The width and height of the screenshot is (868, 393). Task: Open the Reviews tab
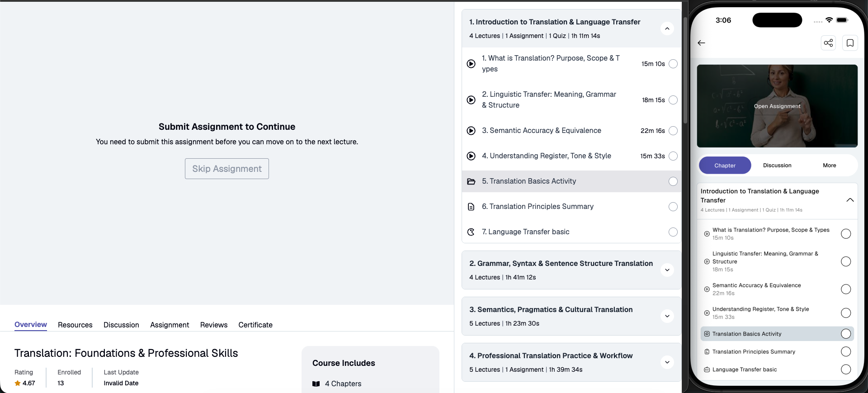(214, 325)
